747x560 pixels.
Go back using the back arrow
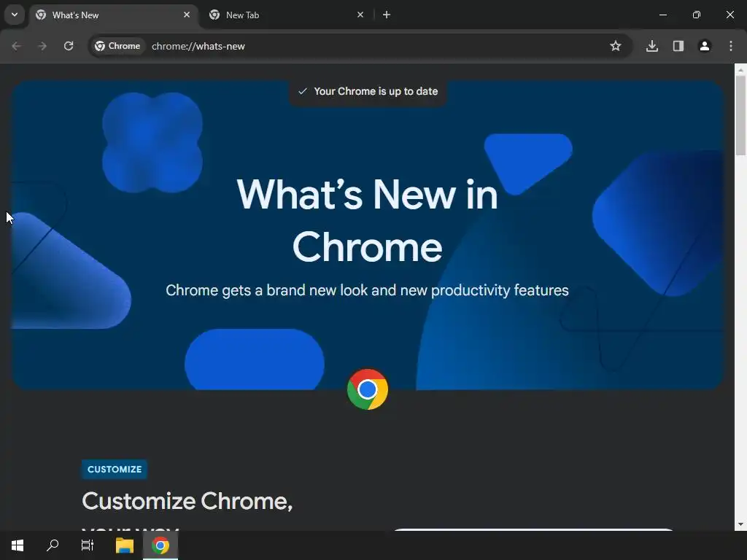(16, 46)
